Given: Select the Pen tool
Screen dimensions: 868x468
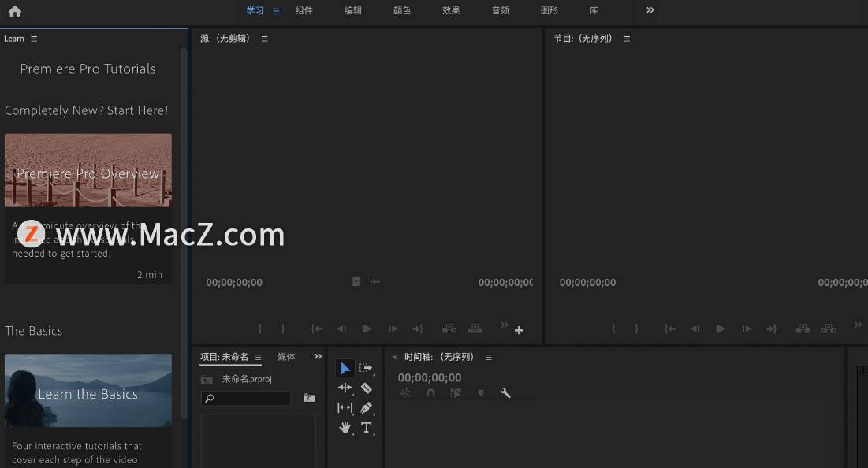Looking at the screenshot, I should click(366, 408).
